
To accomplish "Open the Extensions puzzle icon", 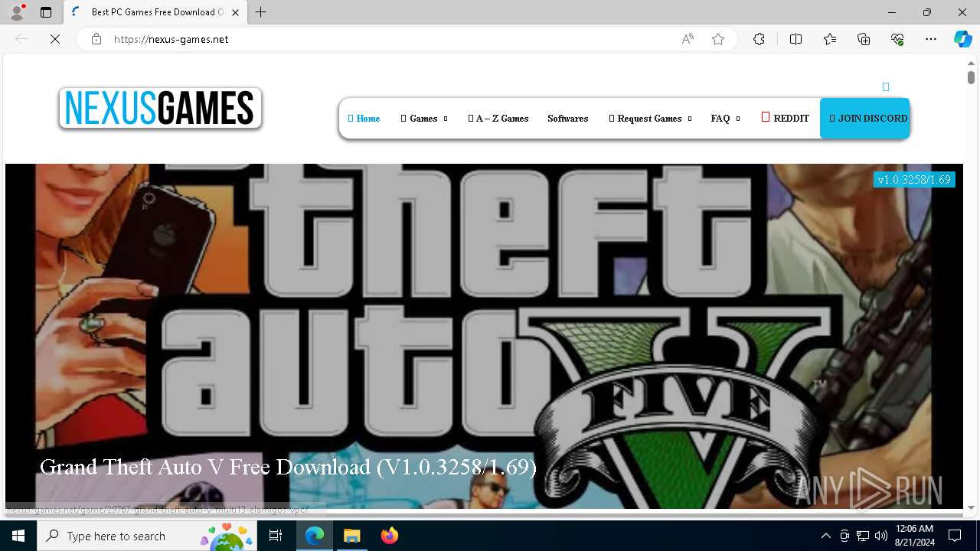I will tap(759, 39).
